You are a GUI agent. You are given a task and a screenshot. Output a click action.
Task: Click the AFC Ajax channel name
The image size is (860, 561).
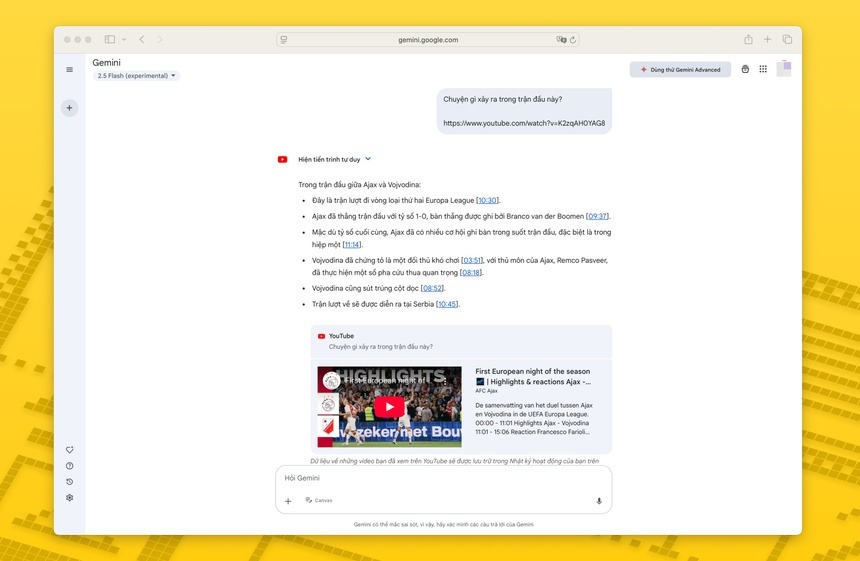[x=486, y=391]
